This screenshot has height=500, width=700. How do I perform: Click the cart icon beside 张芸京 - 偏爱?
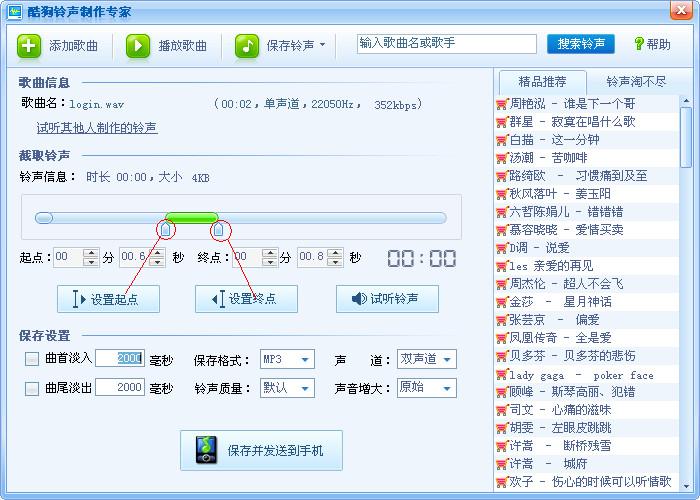(502, 321)
